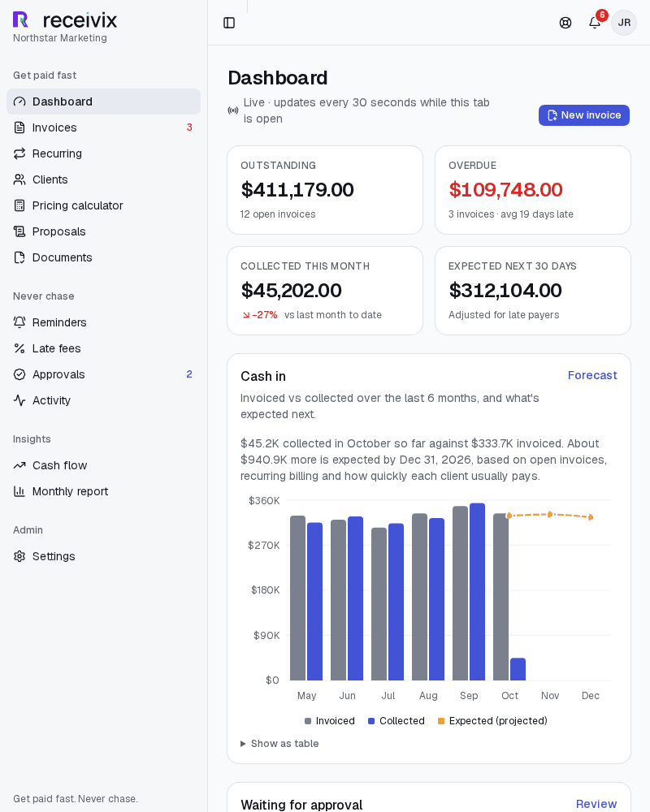The image size is (650, 812).
Task: Click the October collected bar
Action: (x=518, y=669)
